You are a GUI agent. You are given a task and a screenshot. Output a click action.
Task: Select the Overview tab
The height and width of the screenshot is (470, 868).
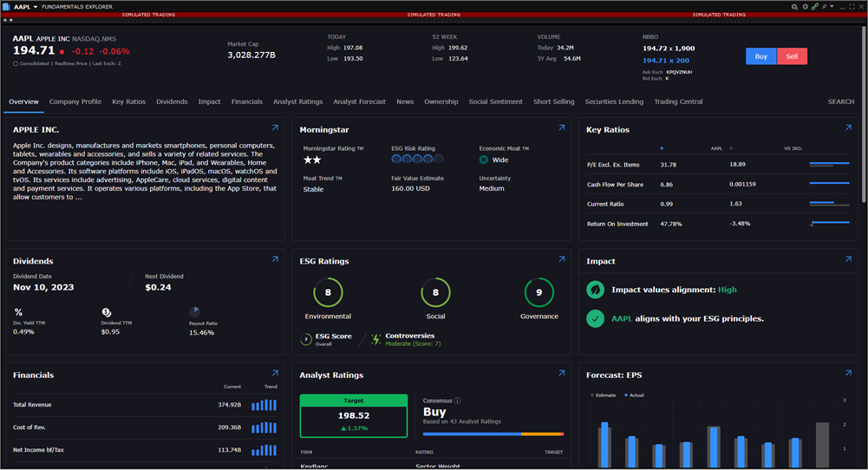pyautogui.click(x=23, y=101)
